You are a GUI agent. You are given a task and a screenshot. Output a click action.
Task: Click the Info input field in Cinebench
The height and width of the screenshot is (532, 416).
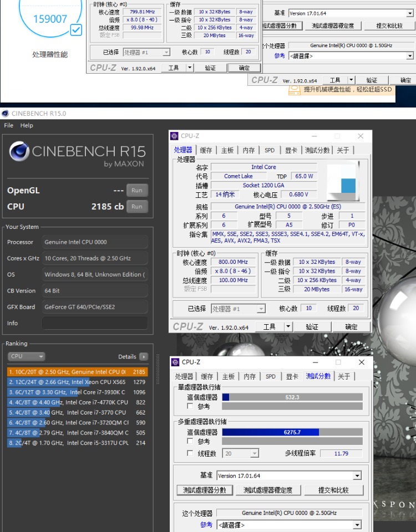(x=95, y=323)
